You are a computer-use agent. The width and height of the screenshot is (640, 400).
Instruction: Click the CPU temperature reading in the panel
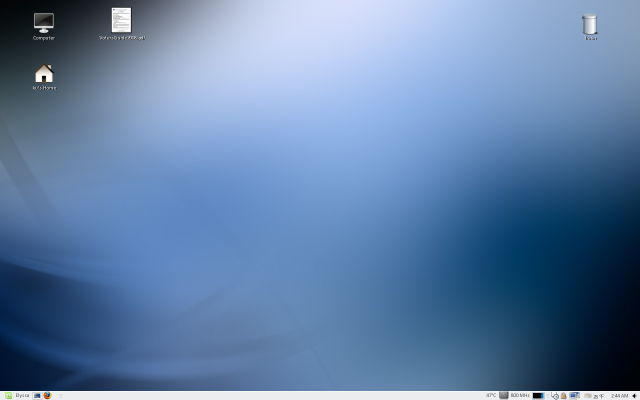pyautogui.click(x=491, y=396)
